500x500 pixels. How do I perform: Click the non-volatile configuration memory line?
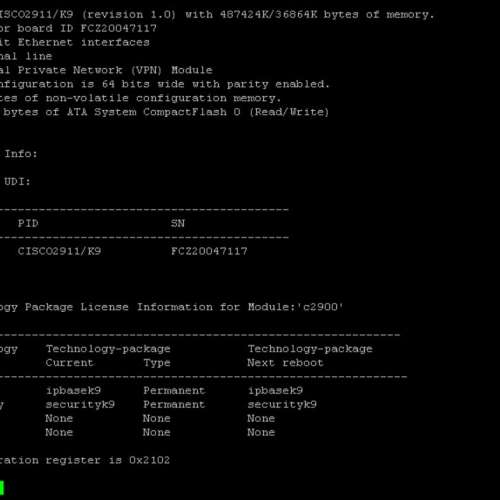click(x=140, y=98)
